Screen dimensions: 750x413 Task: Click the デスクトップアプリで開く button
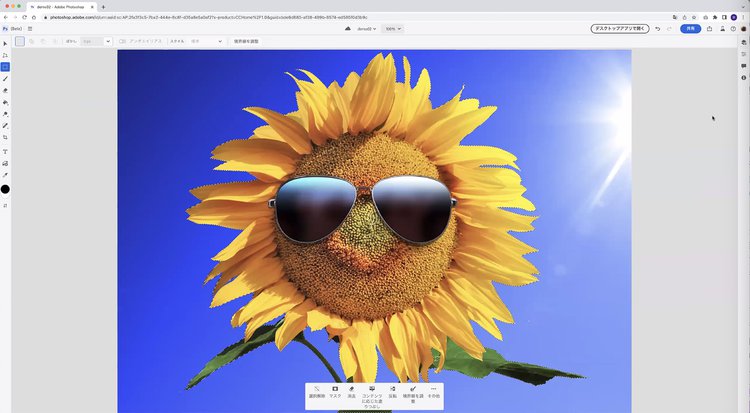[x=619, y=29]
